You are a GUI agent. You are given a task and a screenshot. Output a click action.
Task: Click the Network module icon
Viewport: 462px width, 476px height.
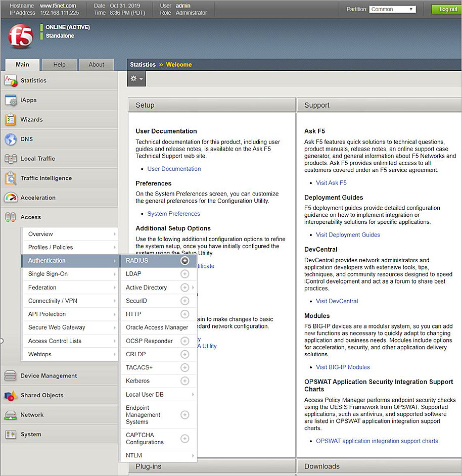point(11,414)
